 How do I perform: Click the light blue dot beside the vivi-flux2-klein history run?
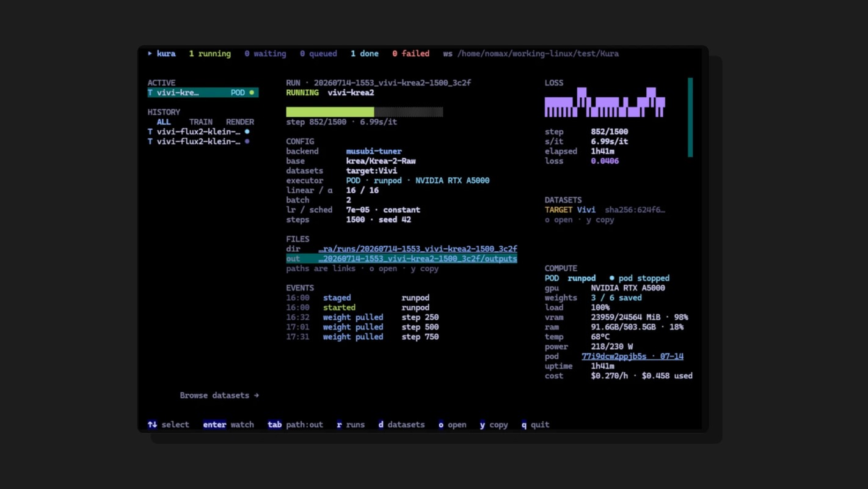click(247, 131)
